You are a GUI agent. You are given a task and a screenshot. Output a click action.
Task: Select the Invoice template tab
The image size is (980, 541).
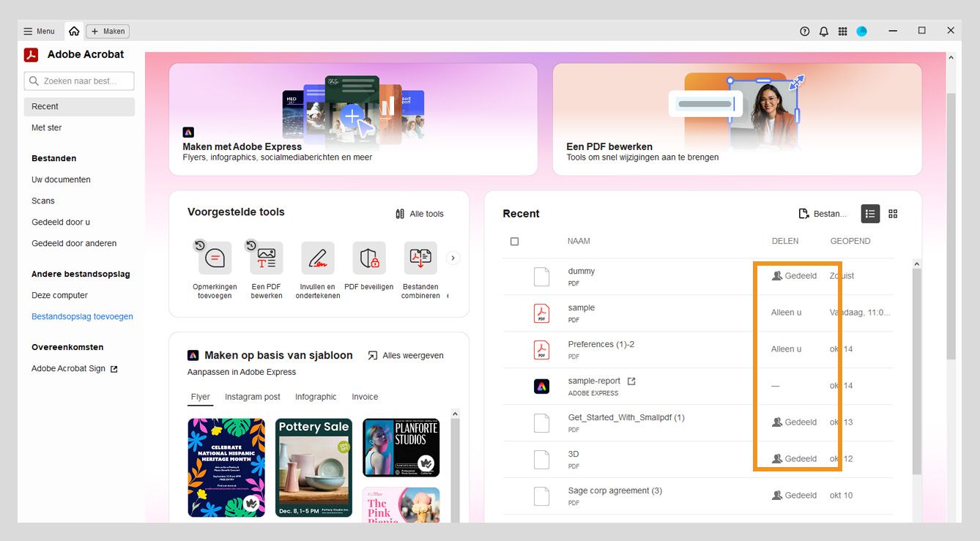[364, 396]
